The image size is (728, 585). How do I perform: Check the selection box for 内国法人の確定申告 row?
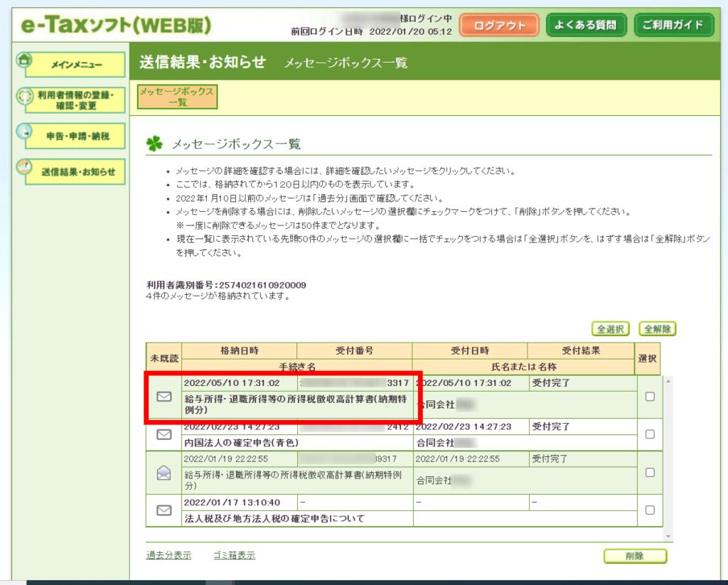click(650, 434)
